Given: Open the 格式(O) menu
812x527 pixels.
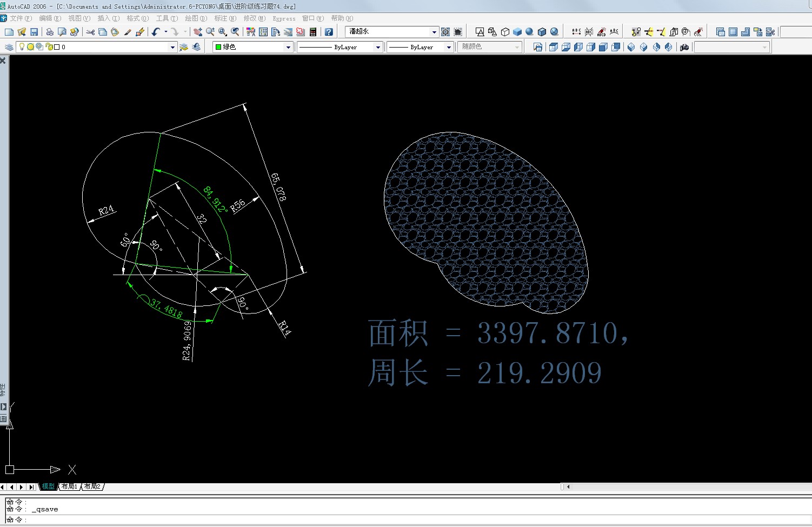Looking at the screenshot, I should point(137,18).
